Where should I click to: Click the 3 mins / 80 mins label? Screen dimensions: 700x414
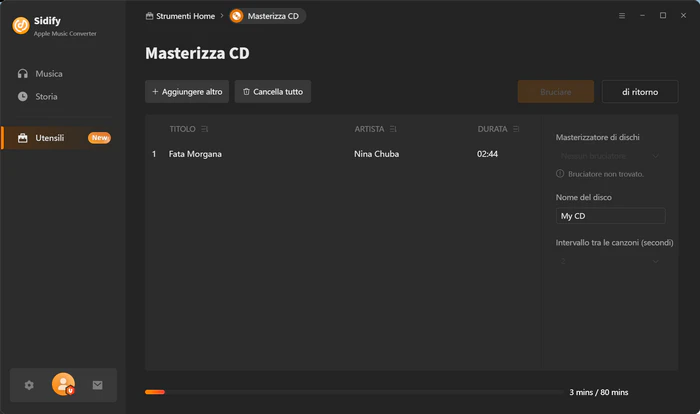coord(599,392)
